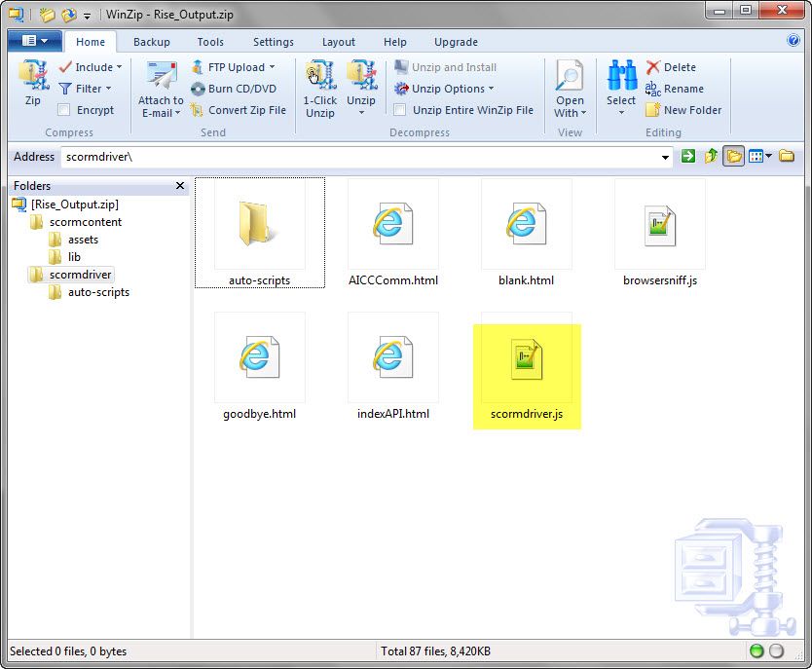Click the Burn CD/DVD icon
The image size is (812, 669).
[198, 89]
